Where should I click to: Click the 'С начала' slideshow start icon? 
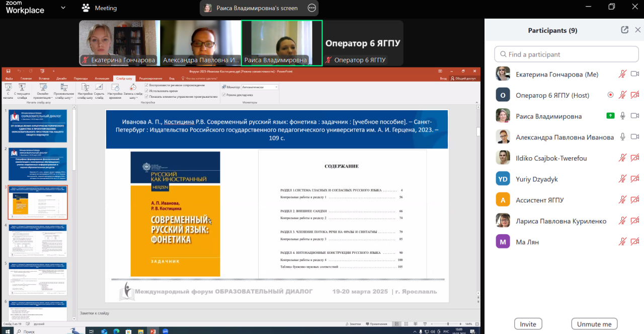coord(8,89)
